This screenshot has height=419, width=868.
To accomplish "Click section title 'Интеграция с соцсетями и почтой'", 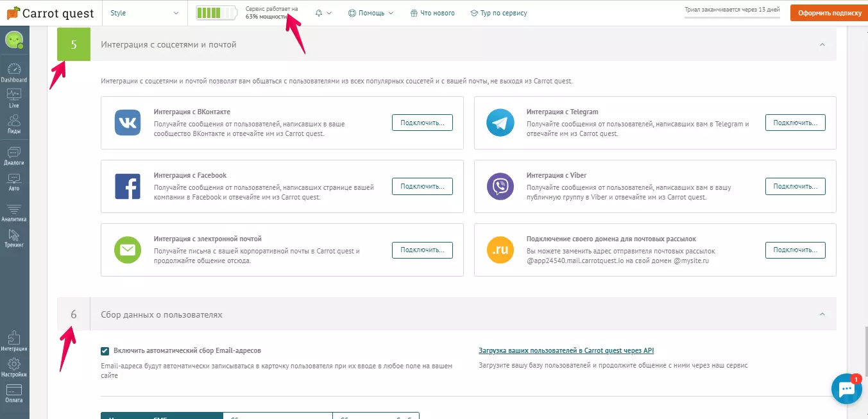I will coord(169,45).
